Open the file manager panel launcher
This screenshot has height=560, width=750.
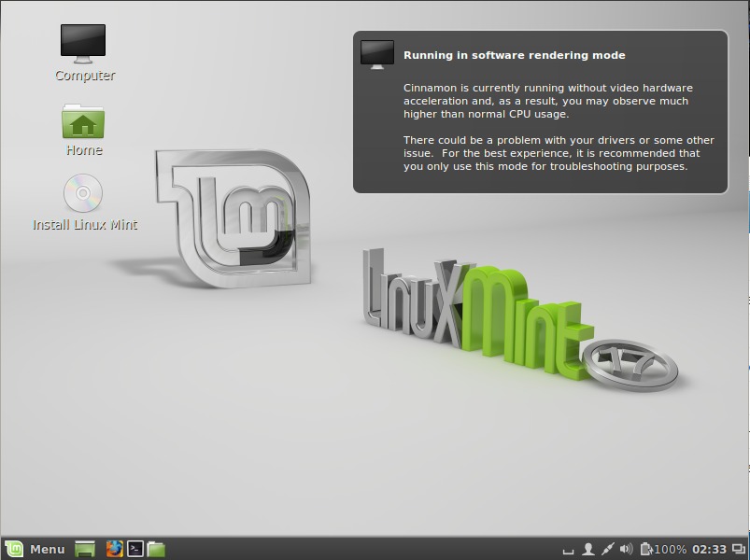156,549
